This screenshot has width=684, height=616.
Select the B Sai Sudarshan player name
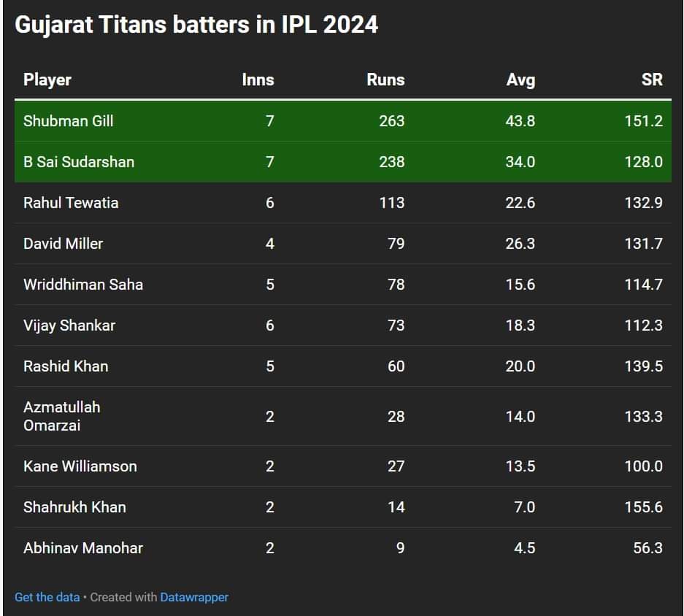pyautogui.click(x=79, y=162)
